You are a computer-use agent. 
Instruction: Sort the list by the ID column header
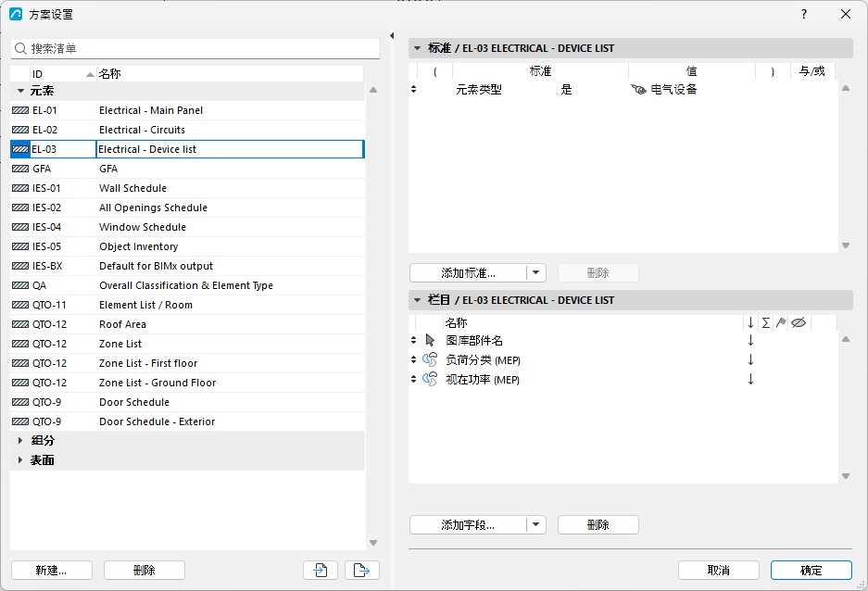pyautogui.click(x=63, y=74)
